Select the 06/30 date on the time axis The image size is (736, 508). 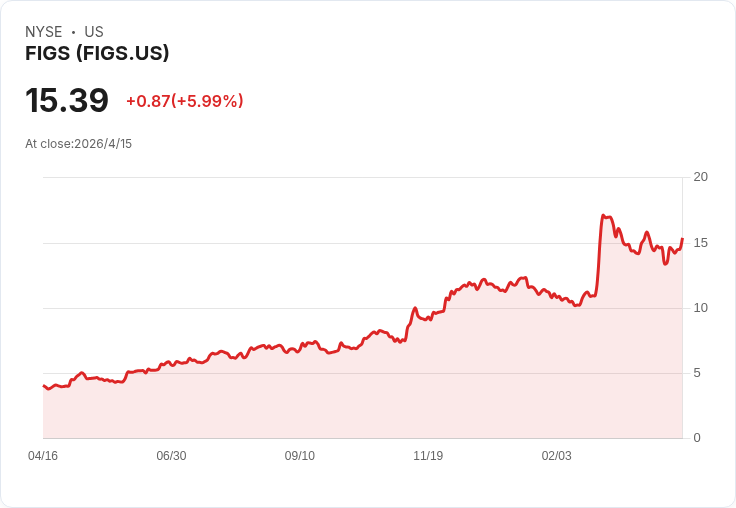(171, 456)
